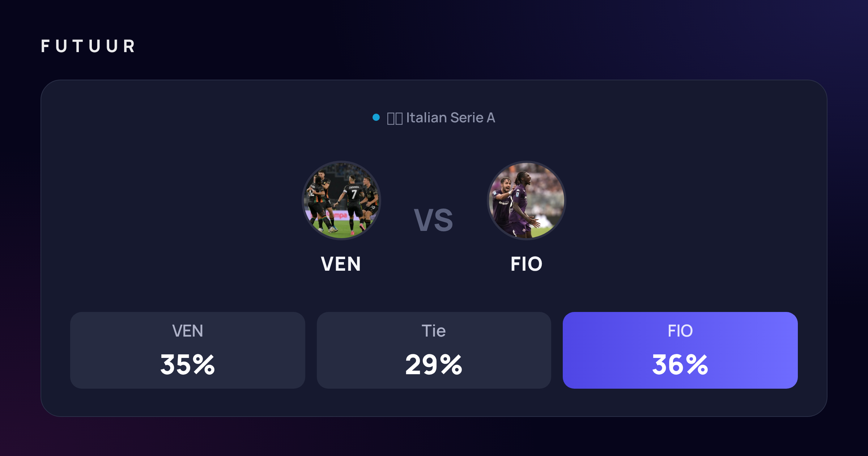This screenshot has width=868, height=456.
Task: Click the FUTUUR logo
Action: (x=88, y=46)
